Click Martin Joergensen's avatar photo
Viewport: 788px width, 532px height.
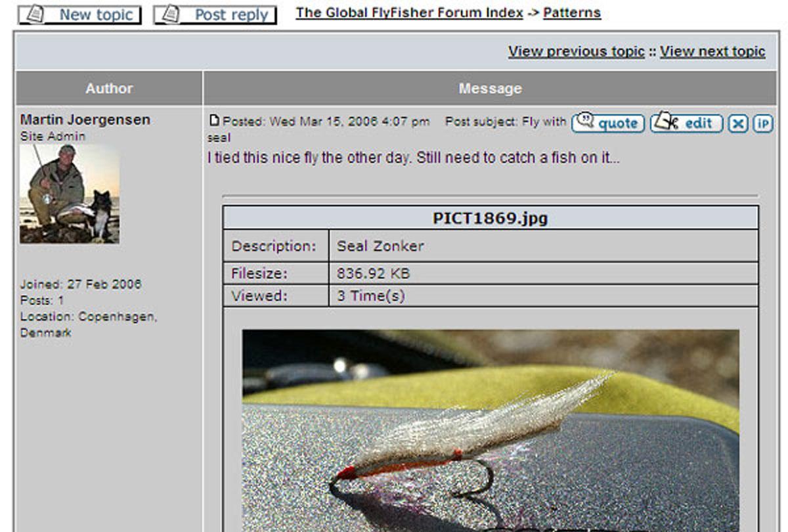70,194
